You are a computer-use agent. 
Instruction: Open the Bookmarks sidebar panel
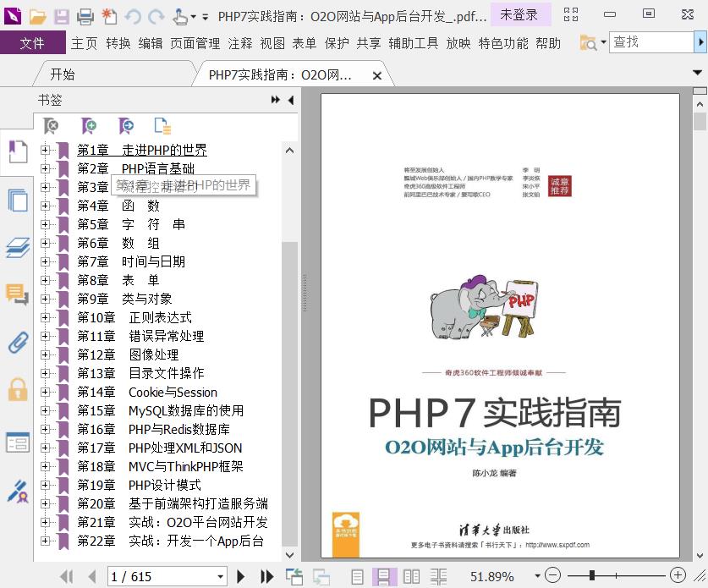[18, 151]
